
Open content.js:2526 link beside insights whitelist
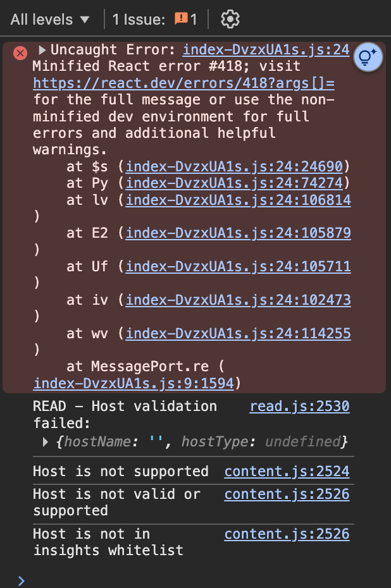click(x=287, y=534)
